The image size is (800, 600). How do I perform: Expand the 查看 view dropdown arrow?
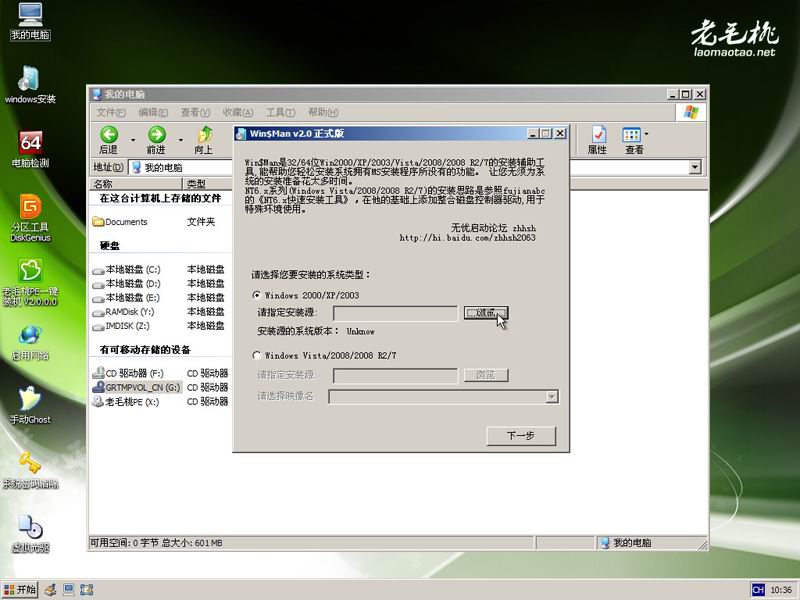(x=646, y=134)
